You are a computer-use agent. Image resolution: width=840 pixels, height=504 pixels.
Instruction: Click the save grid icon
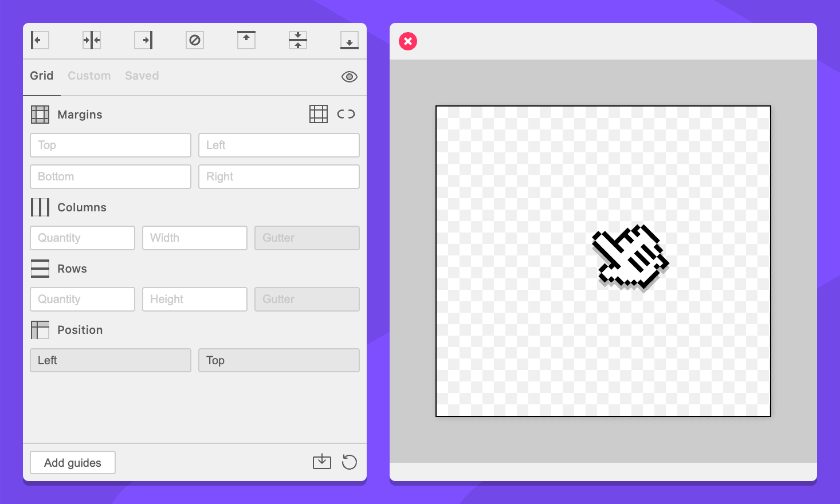pyautogui.click(x=322, y=462)
